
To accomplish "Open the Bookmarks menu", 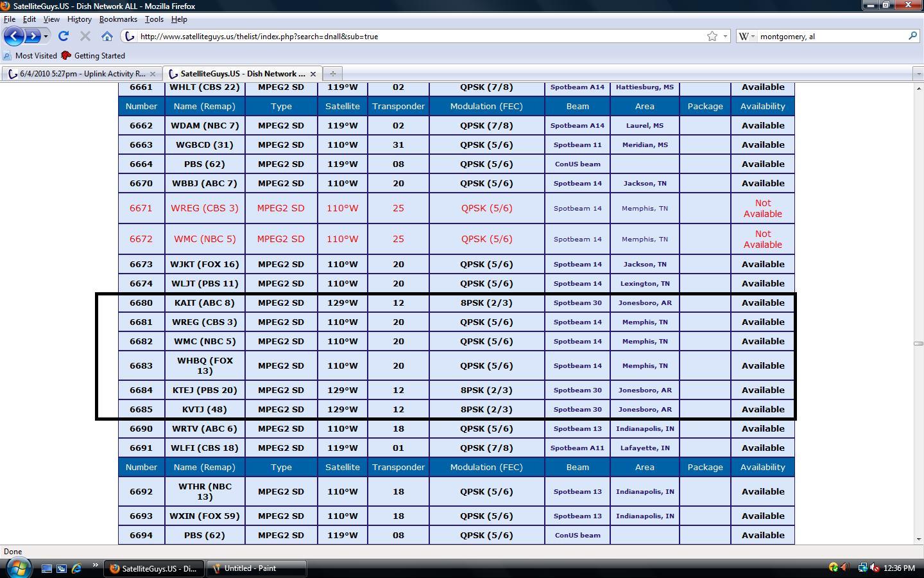I will tap(118, 19).
